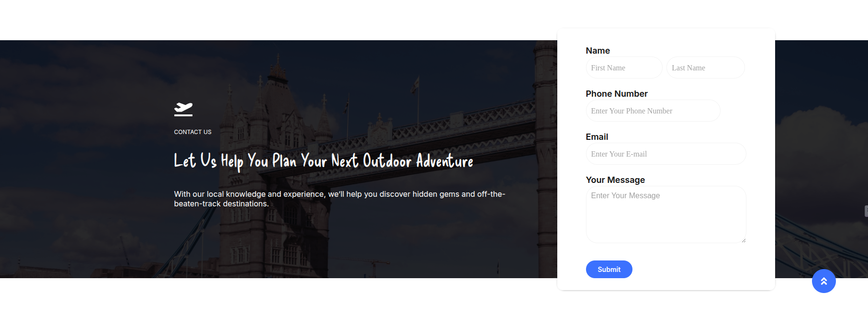Click the Name field label
868x316 pixels.
[597, 51]
